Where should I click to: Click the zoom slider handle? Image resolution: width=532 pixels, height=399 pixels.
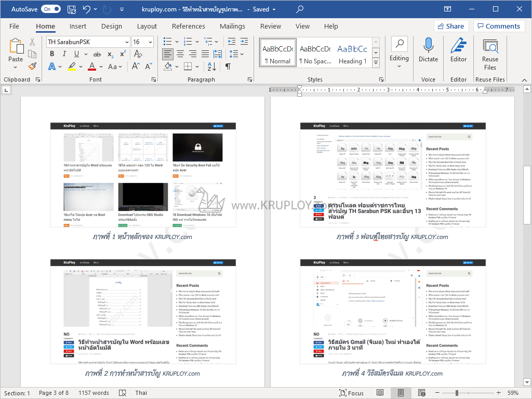coord(457,393)
